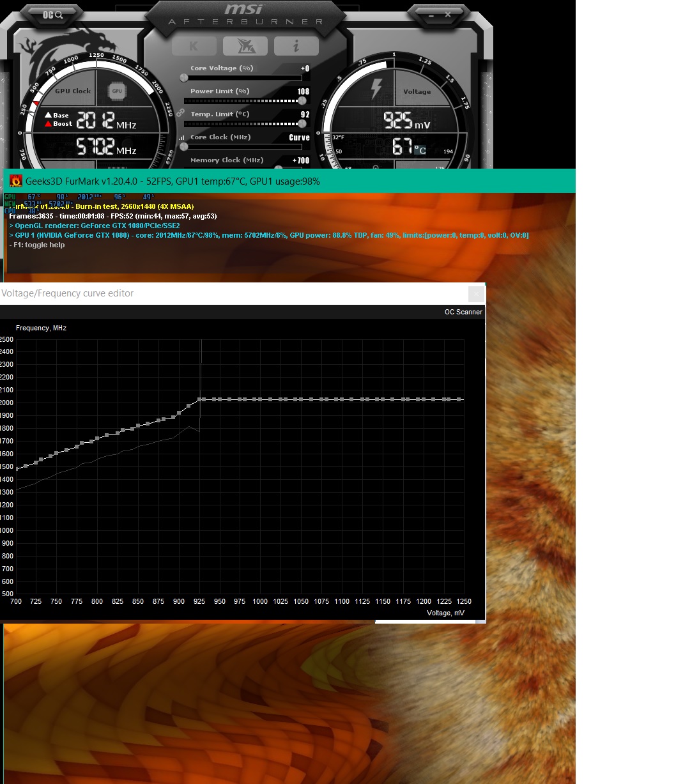Click the GPU chip icon in the clock gauge
The width and height of the screenshot is (676, 784).
point(117,91)
